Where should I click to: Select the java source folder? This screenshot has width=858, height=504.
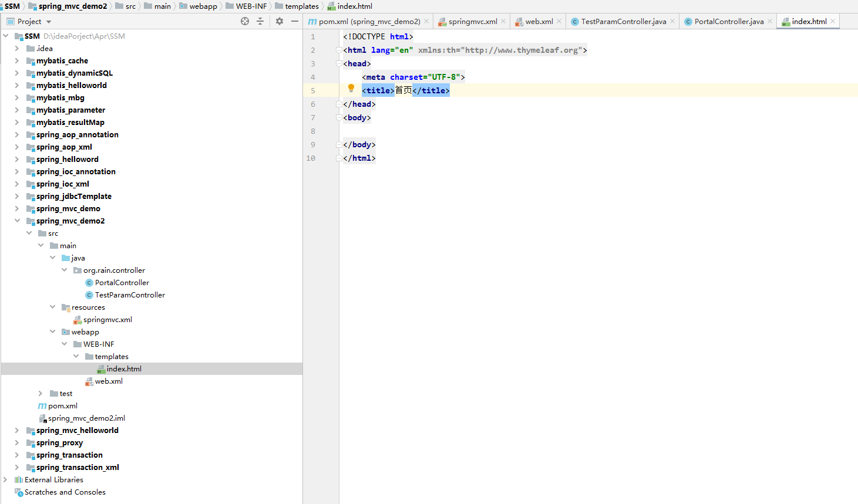(78, 258)
